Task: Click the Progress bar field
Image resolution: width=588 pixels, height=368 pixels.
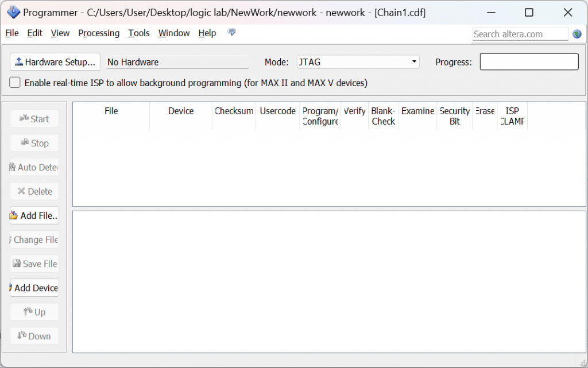Action: pos(529,62)
